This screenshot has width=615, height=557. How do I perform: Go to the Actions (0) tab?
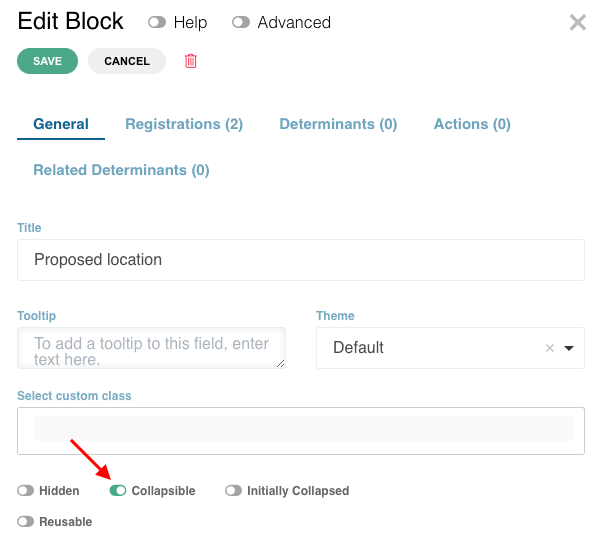[x=472, y=124]
